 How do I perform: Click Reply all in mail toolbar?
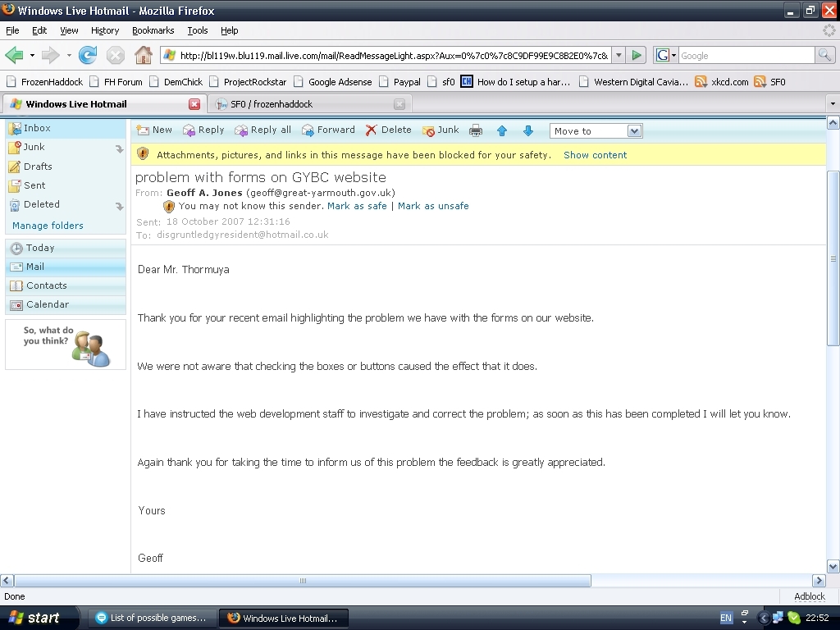pos(263,130)
